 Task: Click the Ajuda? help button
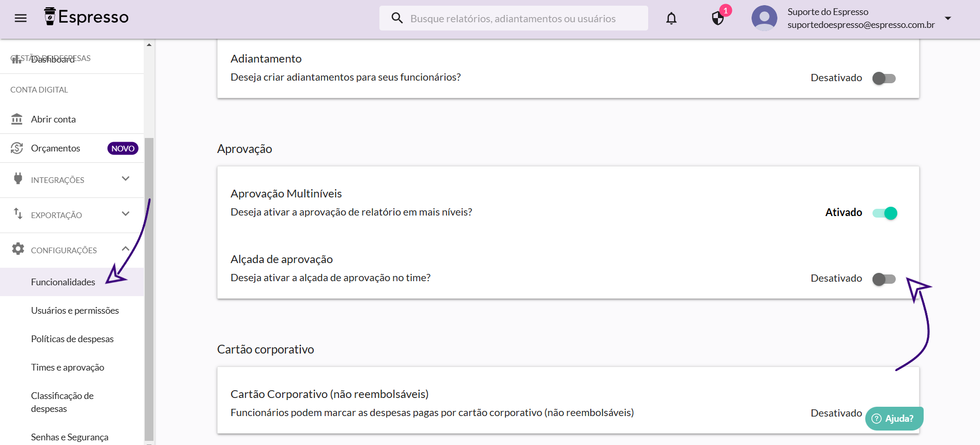tap(894, 419)
